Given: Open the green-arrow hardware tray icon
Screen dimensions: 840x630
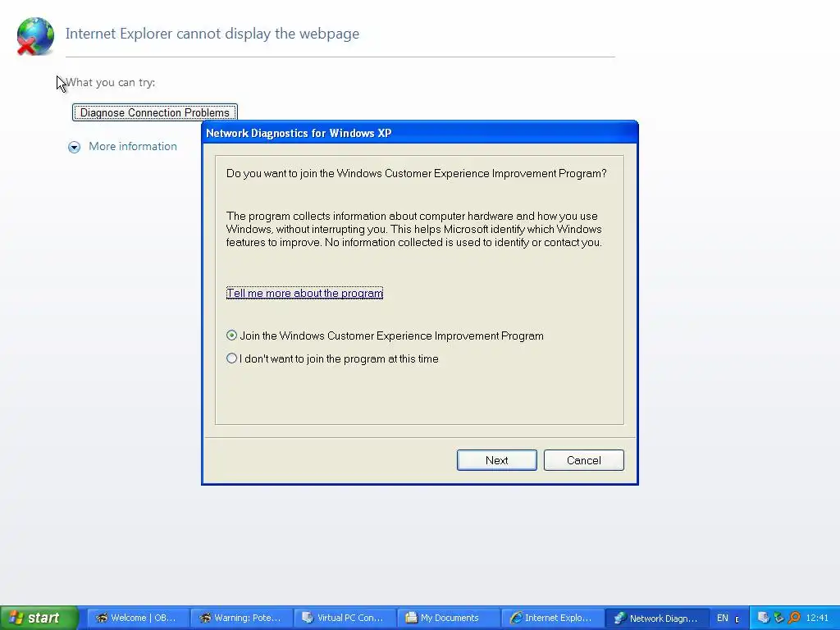Looking at the screenshot, I should point(779,618).
